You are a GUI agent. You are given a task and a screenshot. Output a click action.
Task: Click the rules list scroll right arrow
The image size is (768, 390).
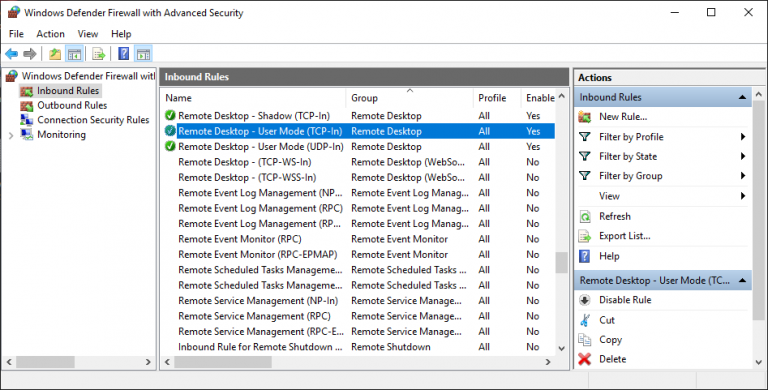point(548,362)
